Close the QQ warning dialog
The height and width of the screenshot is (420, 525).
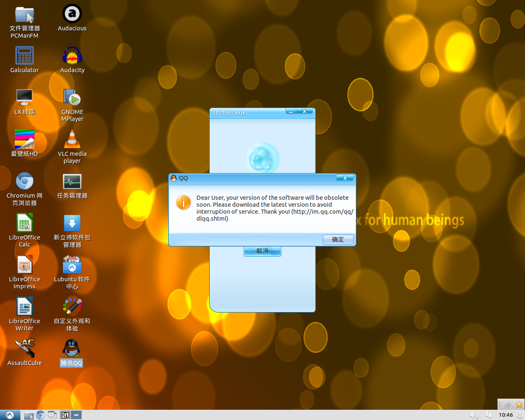click(x=345, y=178)
